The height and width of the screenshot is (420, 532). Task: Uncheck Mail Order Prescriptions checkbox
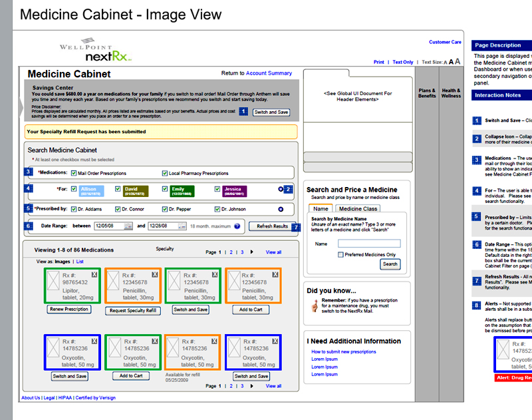[74, 174]
